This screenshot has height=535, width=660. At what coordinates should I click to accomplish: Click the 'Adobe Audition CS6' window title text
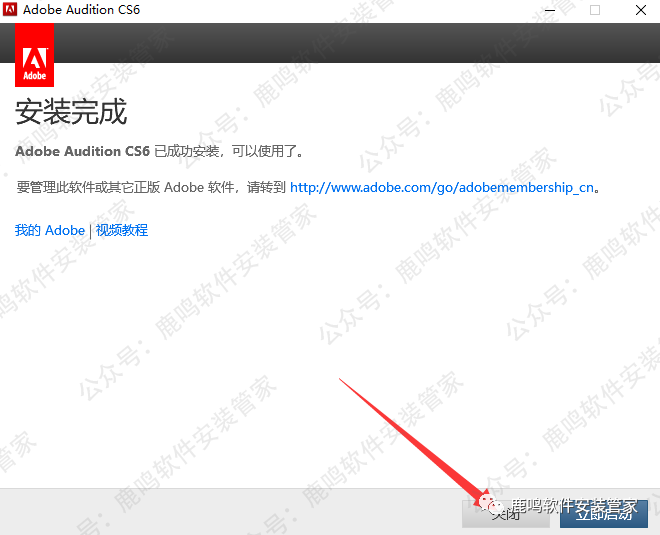coord(81,9)
